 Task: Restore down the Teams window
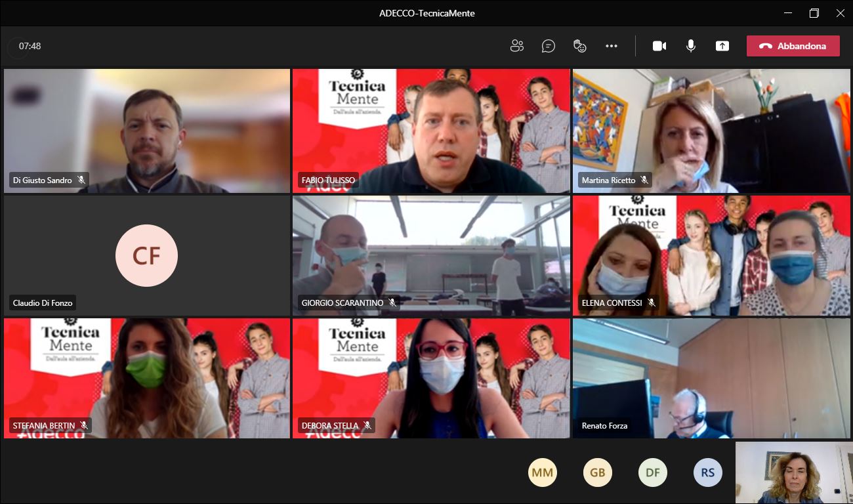(814, 13)
